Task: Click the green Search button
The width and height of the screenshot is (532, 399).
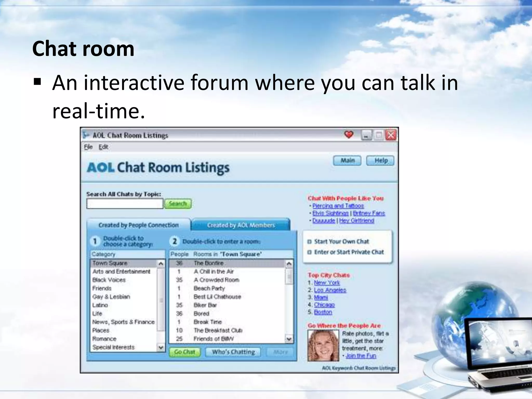Action: point(178,204)
